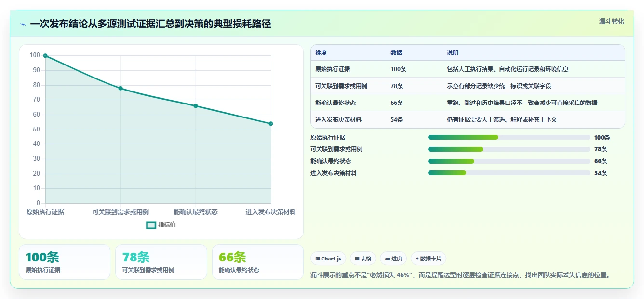
Task: Click the 进入发布决策材料 progress bar
Action: click(x=509, y=173)
